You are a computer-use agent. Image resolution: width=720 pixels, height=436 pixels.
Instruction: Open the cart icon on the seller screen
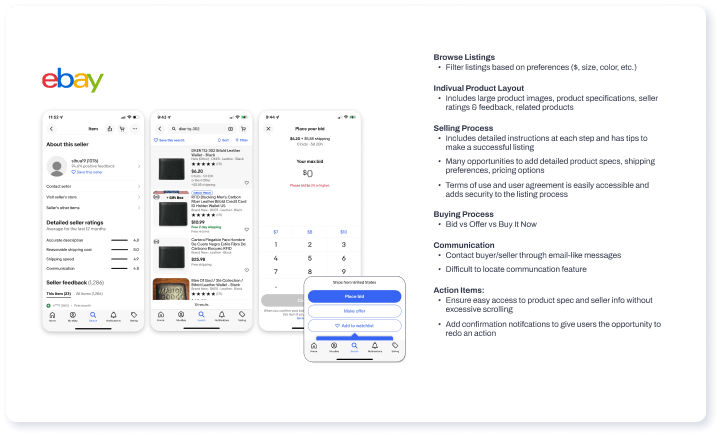tap(122, 129)
